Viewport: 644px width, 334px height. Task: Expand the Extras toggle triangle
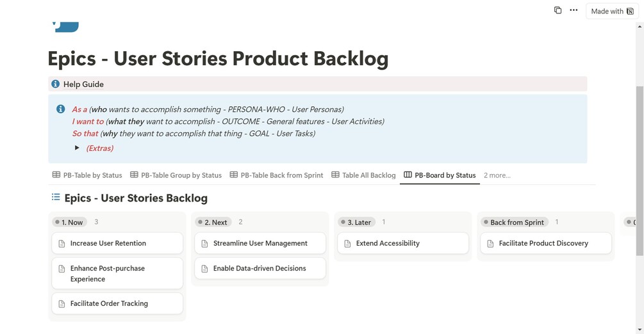[77, 148]
